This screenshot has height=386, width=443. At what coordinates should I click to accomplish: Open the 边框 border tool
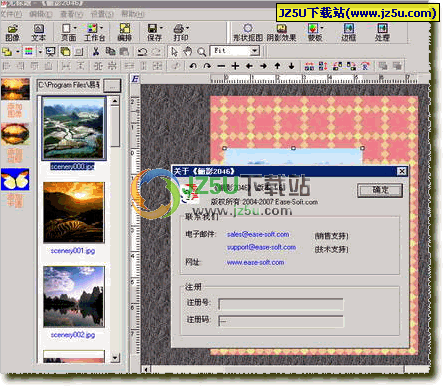348,33
